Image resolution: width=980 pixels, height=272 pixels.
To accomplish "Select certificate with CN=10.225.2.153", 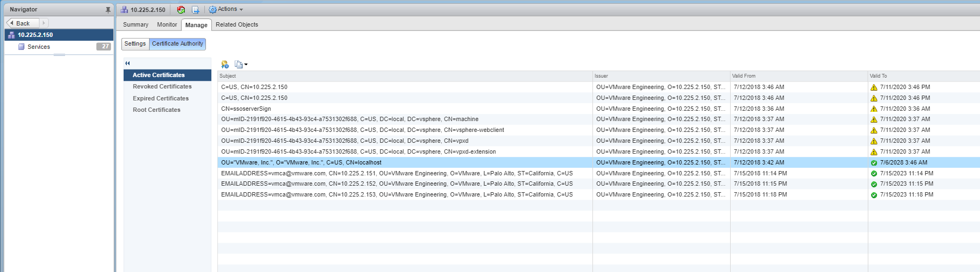I will (x=598, y=194).
